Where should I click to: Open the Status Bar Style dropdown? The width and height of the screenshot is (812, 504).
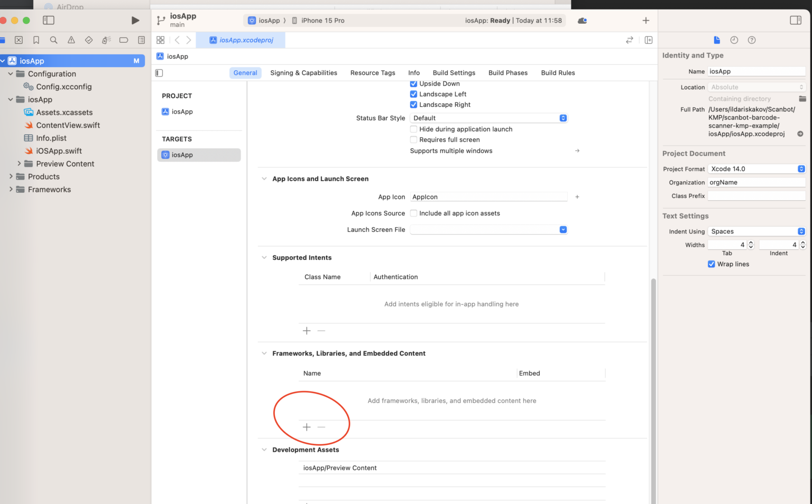tap(562, 118)
